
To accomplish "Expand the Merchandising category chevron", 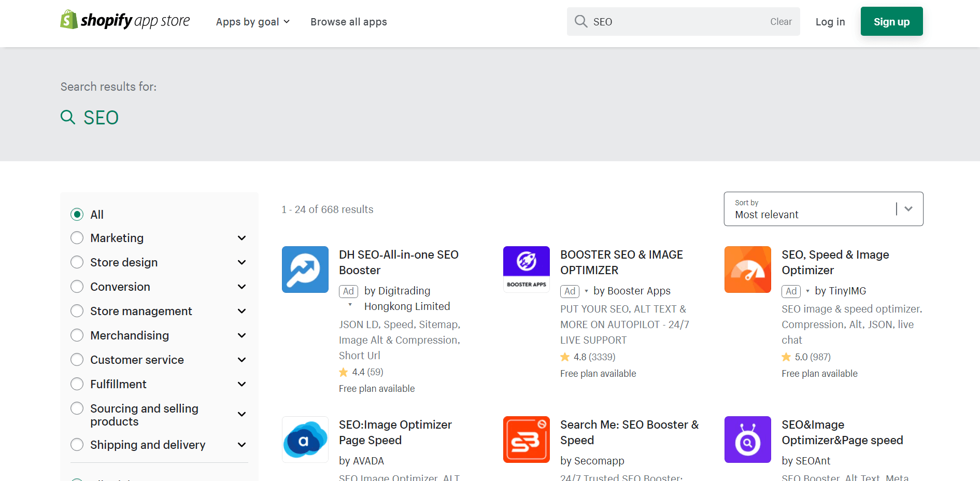I will pos(242,335).
